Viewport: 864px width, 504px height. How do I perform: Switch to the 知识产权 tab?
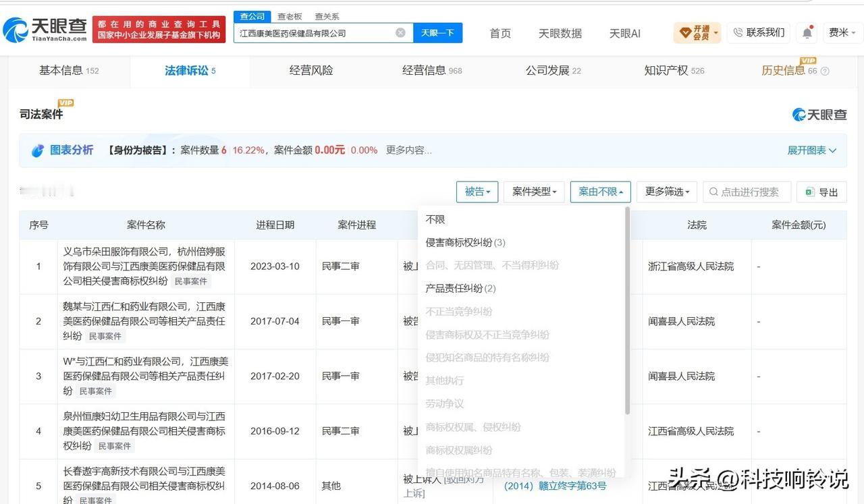(x=674, y=71)
